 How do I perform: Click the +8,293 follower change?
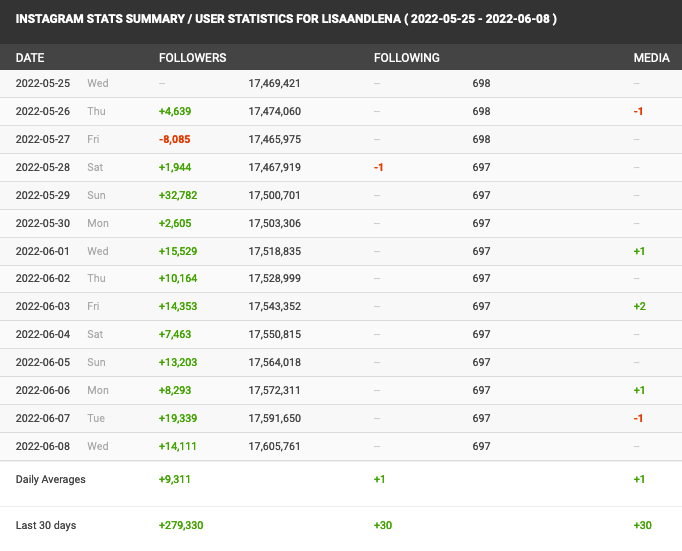click(175, 390)
